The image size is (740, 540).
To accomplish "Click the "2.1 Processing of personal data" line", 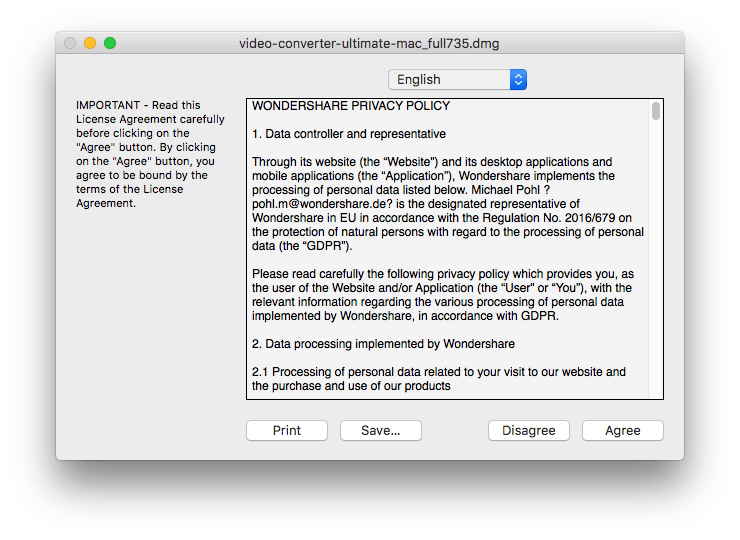I will pos(438,372).
